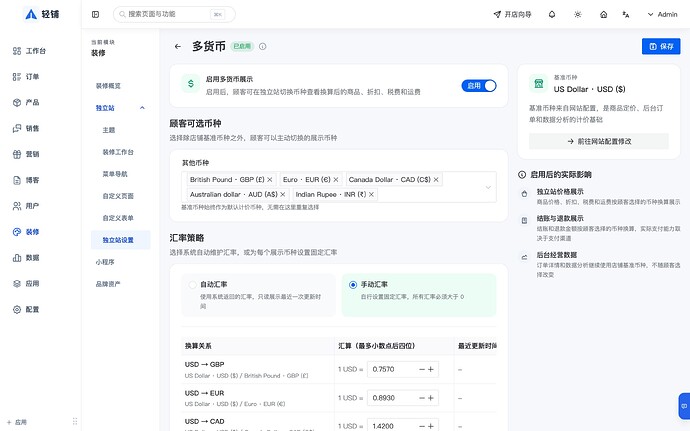Select the 自动汇率 radio option
The height and width of the screenshot is (431, 690).
coord(192,285)
